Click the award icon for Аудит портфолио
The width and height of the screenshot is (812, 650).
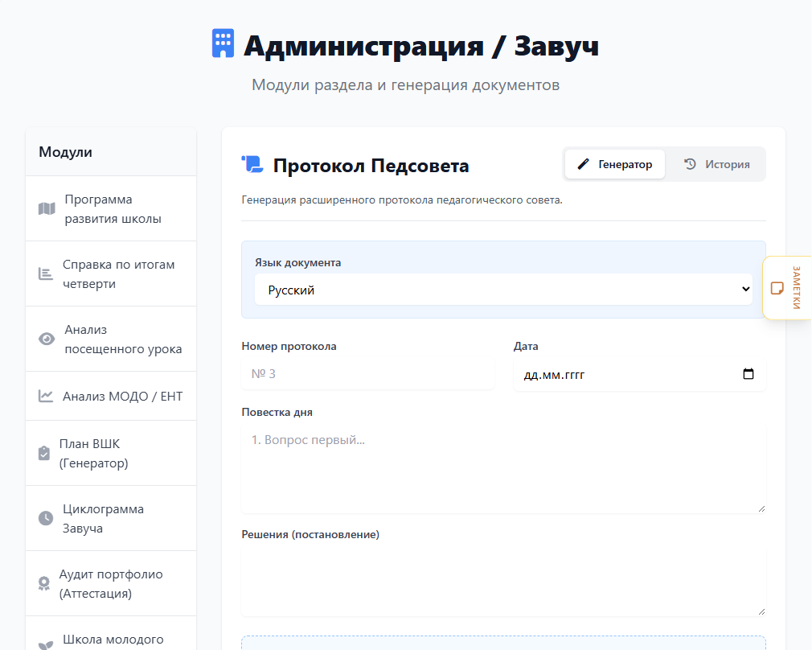[44, 584]
